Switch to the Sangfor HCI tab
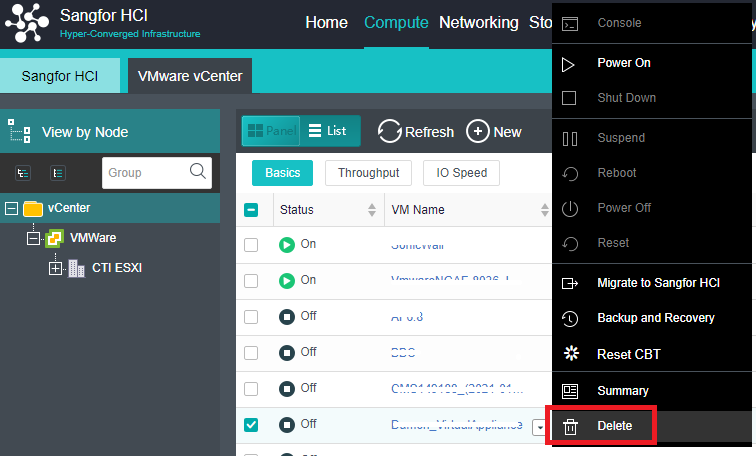Image resolution: width=756 pixels, height=456 pixels. click(x=59, y=76)
